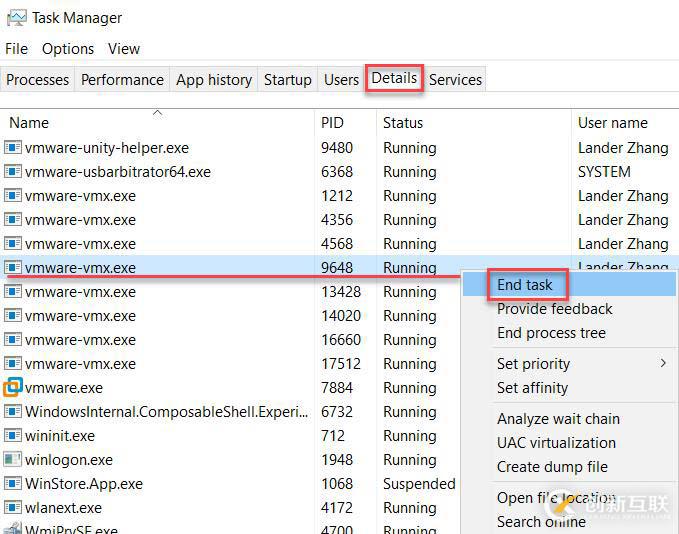Switch to the Performance tab

122,80
